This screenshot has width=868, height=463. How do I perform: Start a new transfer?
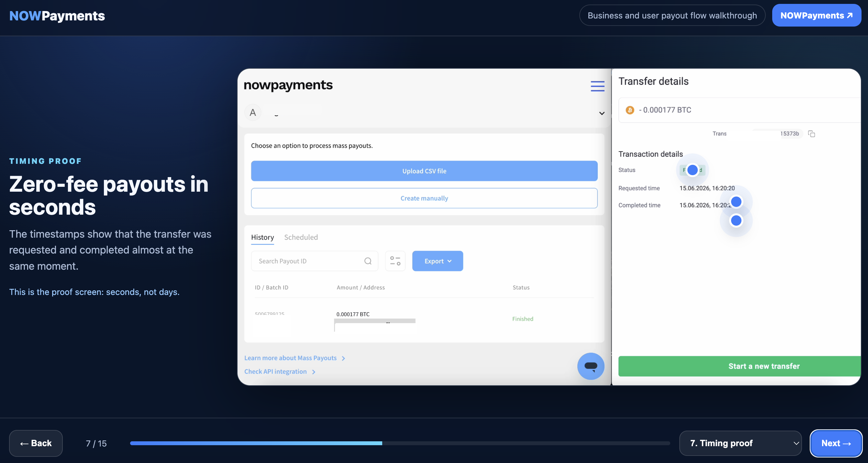[740, 366]
